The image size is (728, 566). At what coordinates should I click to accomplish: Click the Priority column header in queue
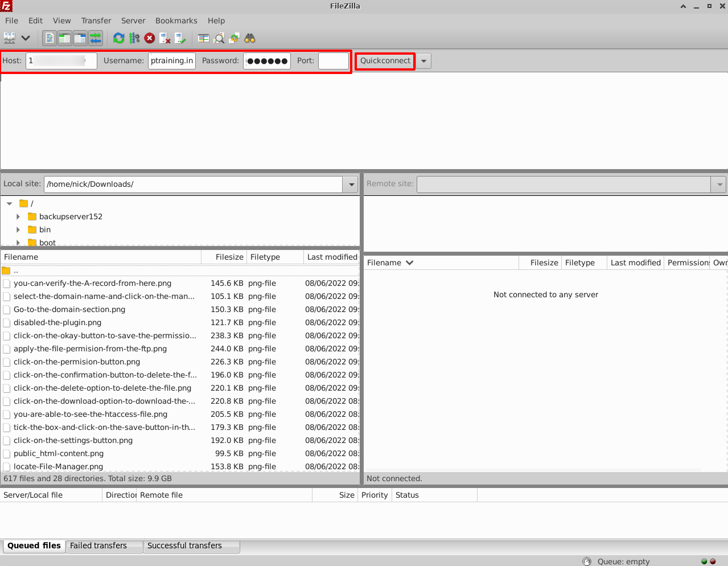(x=375, y=495)
